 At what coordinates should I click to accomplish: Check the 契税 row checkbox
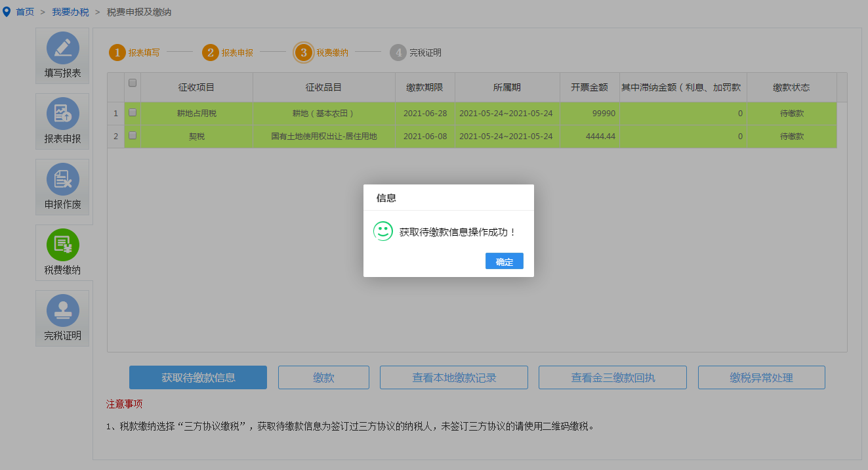pyautogui.click(x=133, y=135)
